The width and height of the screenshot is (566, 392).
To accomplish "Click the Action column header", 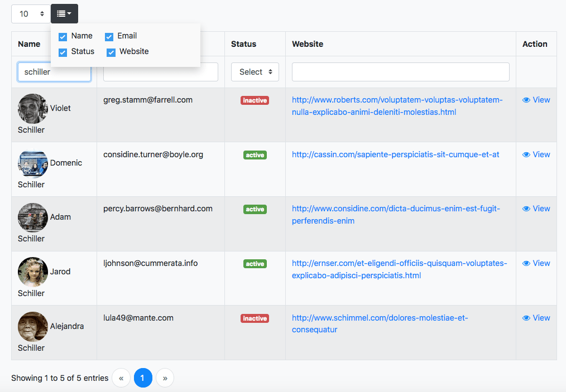I will 535,44.
